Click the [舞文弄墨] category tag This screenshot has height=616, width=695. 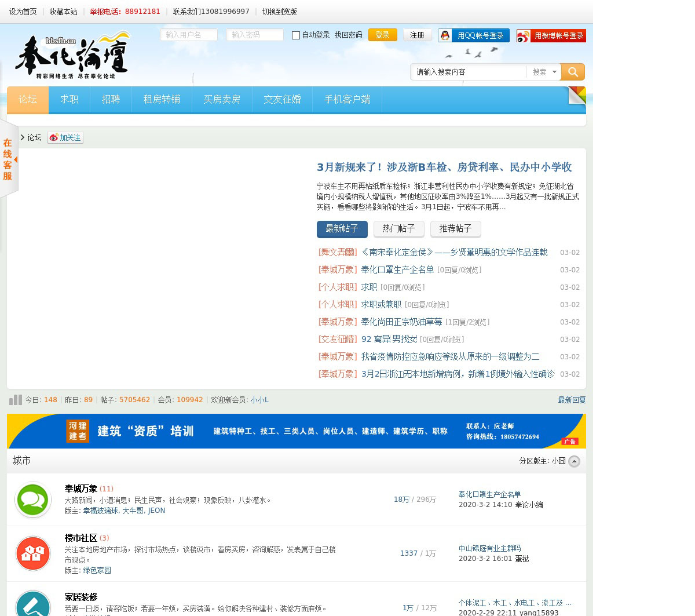[338, 252]
